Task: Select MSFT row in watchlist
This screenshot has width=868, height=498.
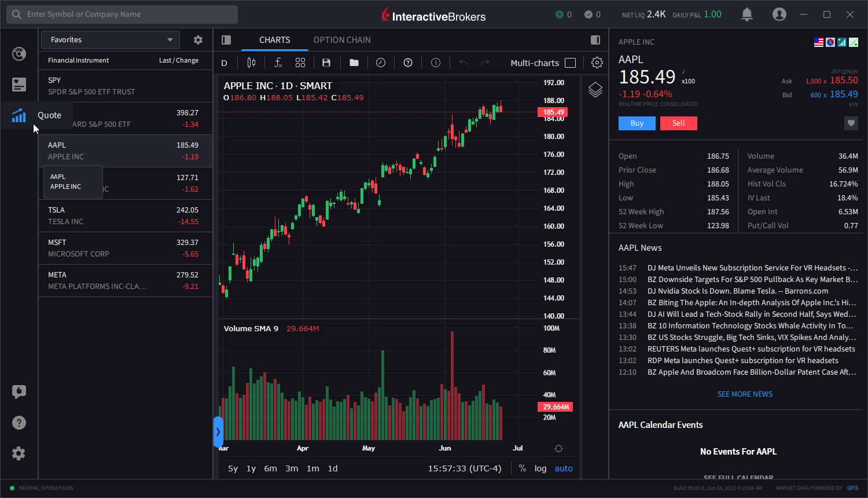Action: [126, 248]
